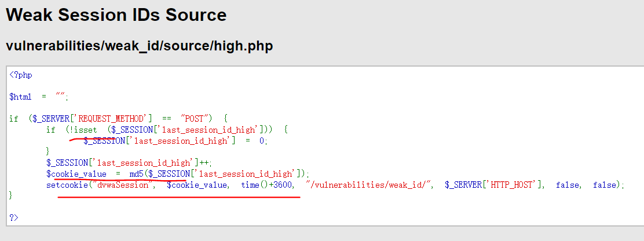
Task: Click the Weak Session IDs Source heading
Action: point(116,15)
